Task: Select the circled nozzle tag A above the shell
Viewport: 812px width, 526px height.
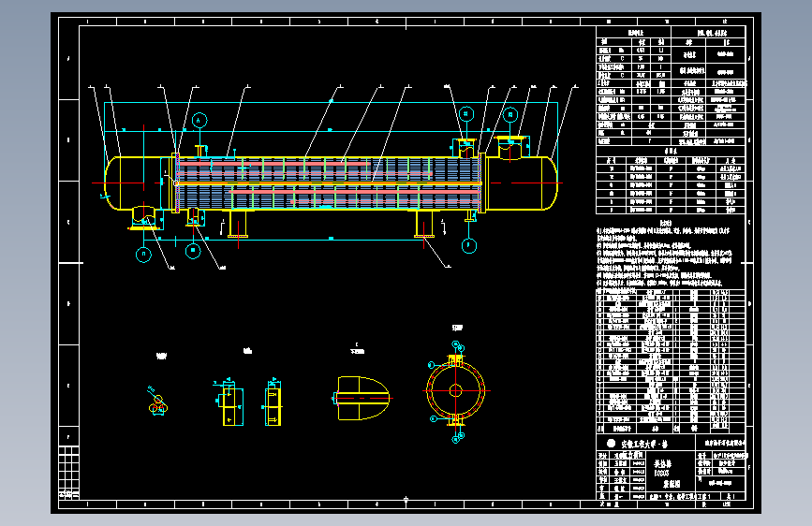Action: (199, 121)
